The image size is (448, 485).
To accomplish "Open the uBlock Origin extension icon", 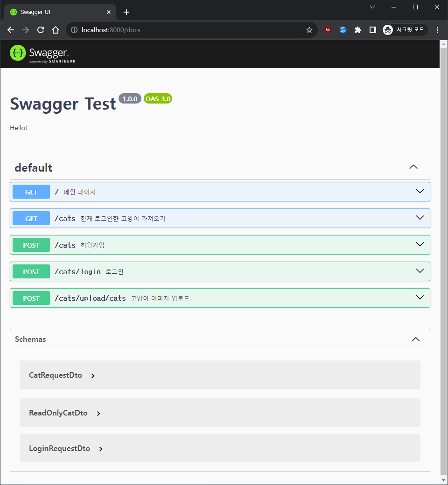I will pyautogui.click(x=328, y=30).
